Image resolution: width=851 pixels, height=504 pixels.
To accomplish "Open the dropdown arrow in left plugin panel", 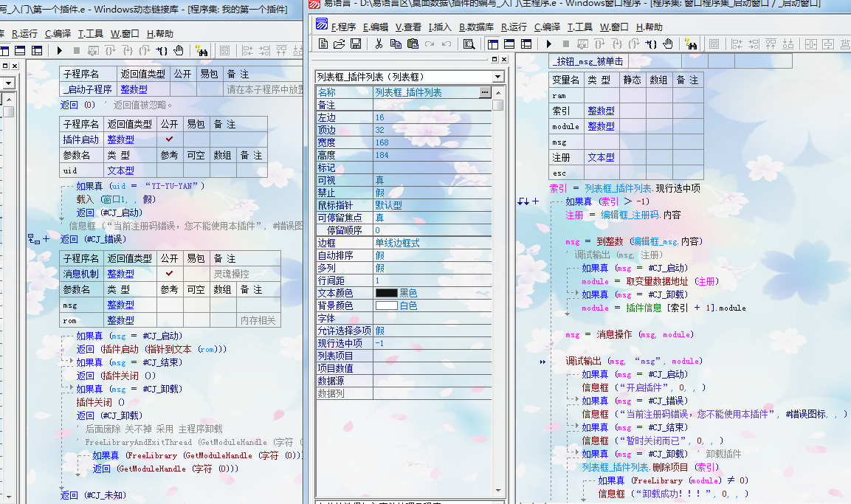I will [8, 83].
